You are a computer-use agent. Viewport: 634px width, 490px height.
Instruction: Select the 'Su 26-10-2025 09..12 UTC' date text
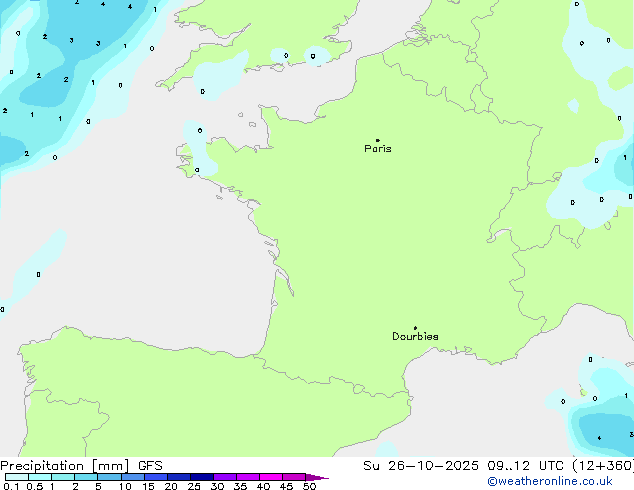pos(463,466)
